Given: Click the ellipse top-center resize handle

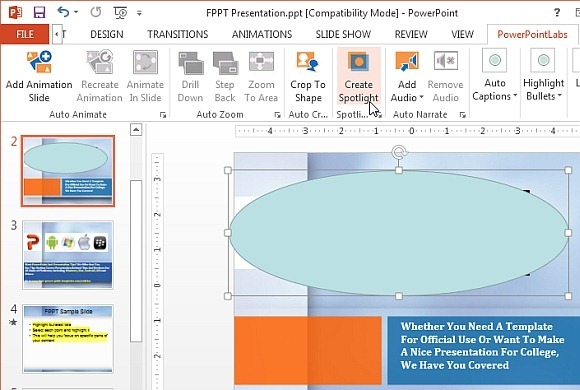Looking at the screenshot, I should coord(399,170).
